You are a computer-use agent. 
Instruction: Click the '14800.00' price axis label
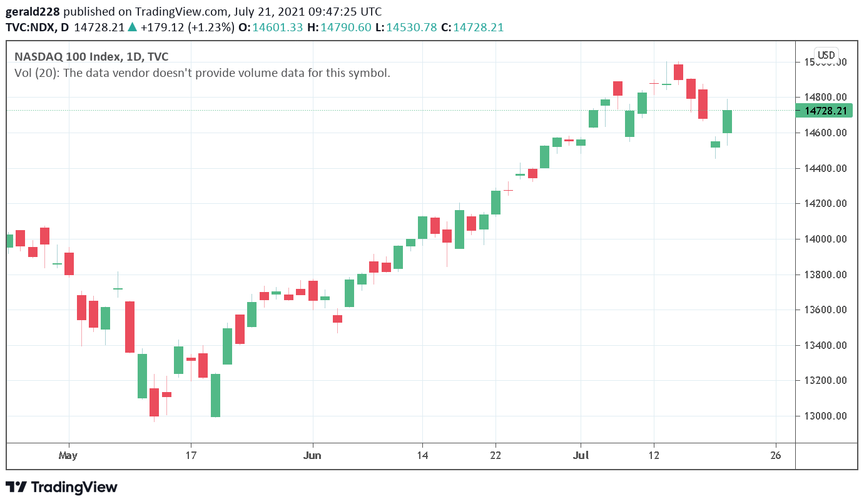pyautogui.click(x=826, y=97)
